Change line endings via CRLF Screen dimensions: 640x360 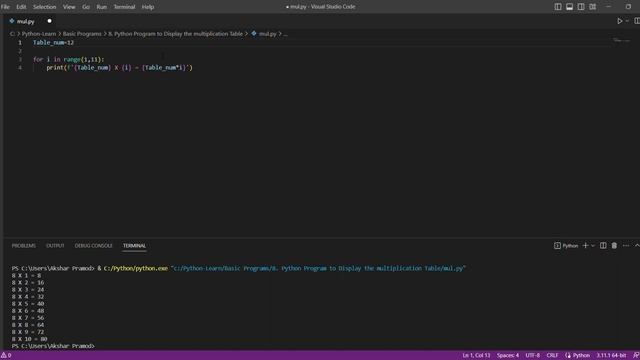(x=552, y=356)
